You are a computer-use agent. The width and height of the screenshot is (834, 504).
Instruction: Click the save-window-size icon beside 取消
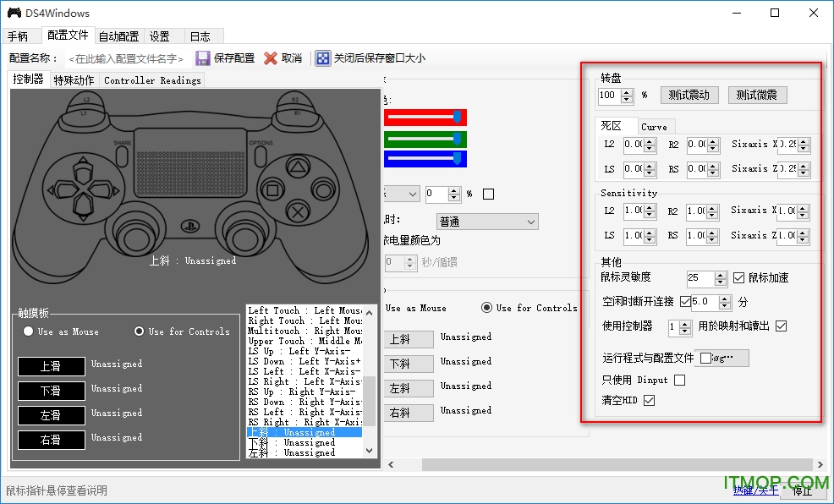[x=324, y=58]
